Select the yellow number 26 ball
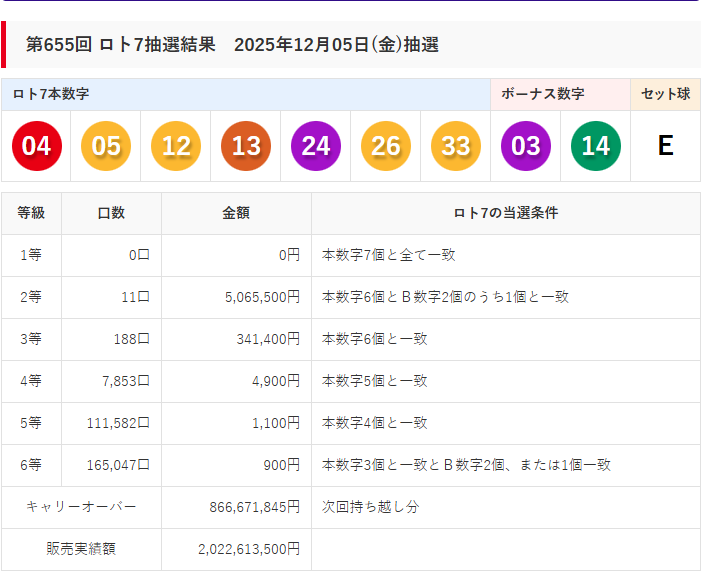 386,146
